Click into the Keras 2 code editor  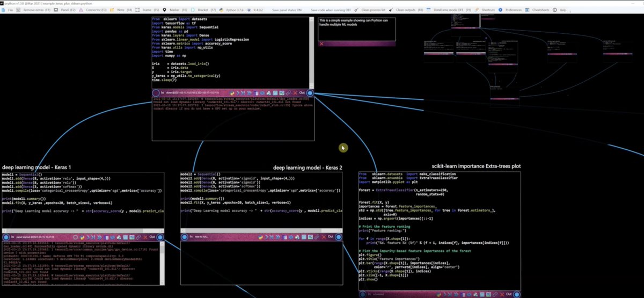(x=261, y=202)
